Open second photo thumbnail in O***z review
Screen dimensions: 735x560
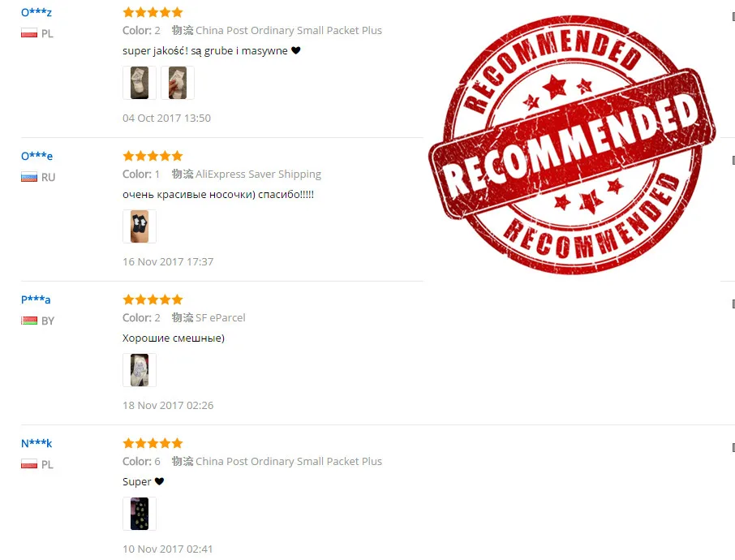pos(178,83)
